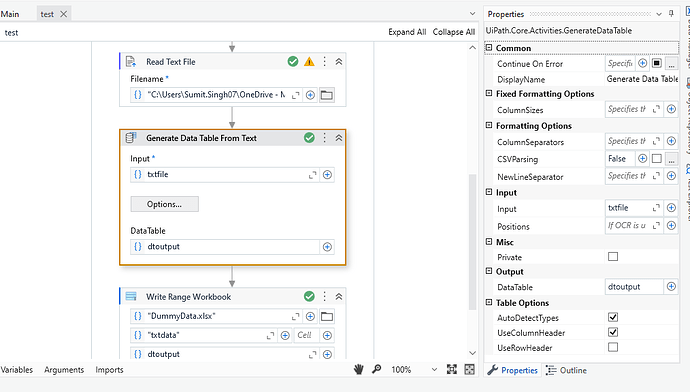The image size is (690, 392).
Task: Collapse the Common property section
Action: (489, 47)
